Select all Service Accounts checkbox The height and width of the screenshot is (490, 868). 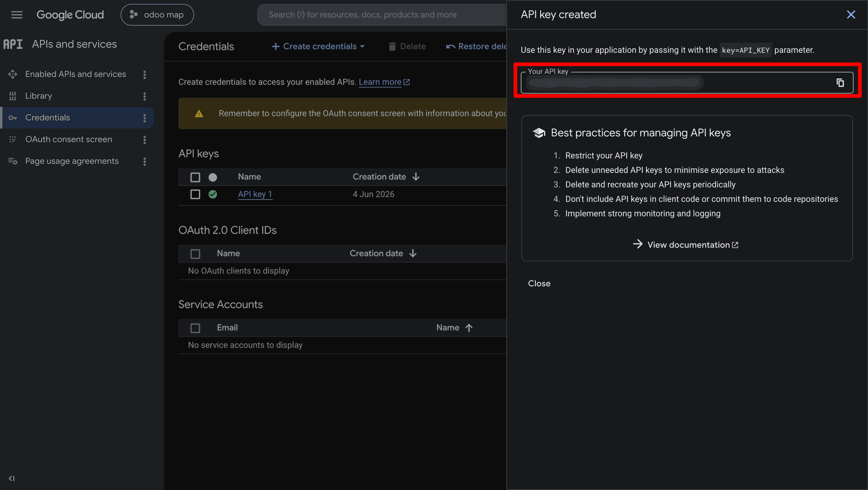[x=195, y=328]
